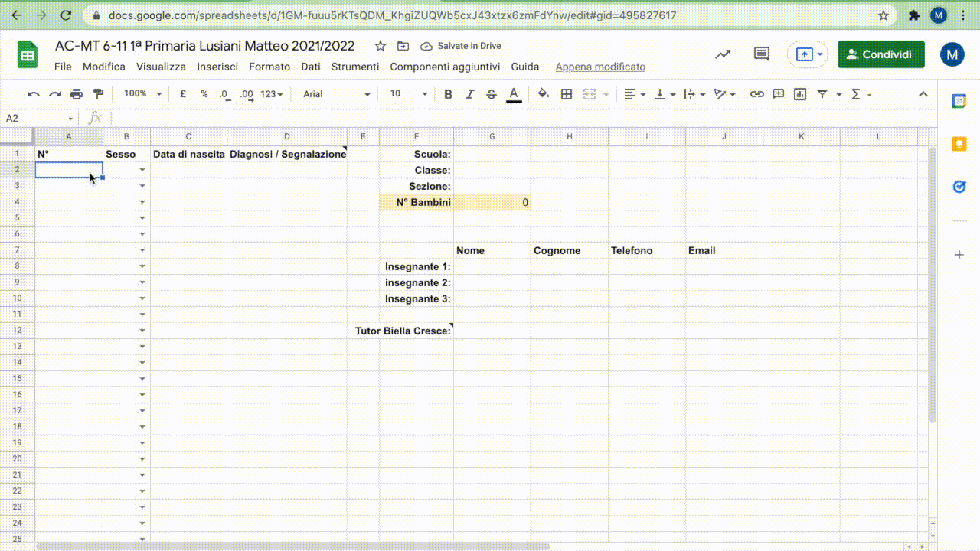This screenshot has height=551, width=980.
Task: Open the borders tool
Action: [x=567, y=94]
